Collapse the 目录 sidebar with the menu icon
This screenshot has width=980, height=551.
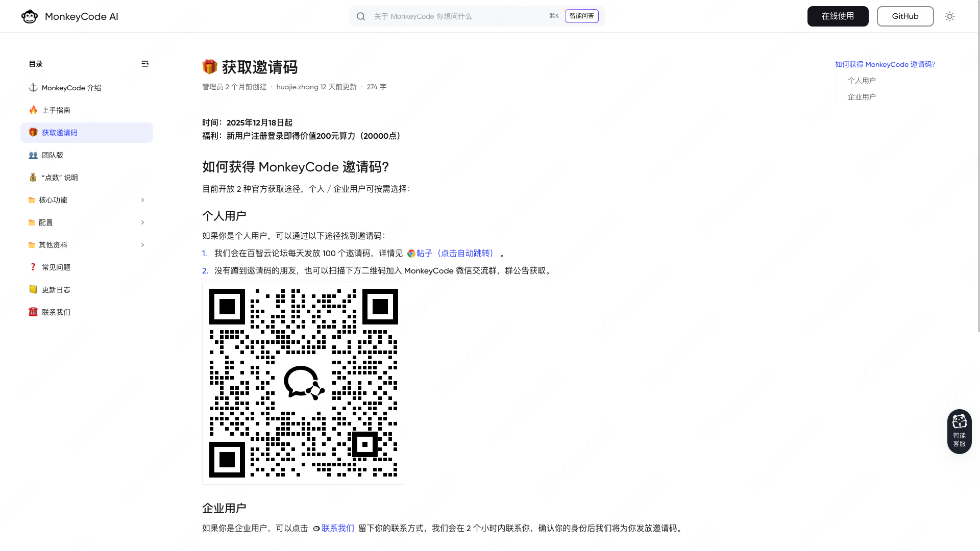click(145, 64)
